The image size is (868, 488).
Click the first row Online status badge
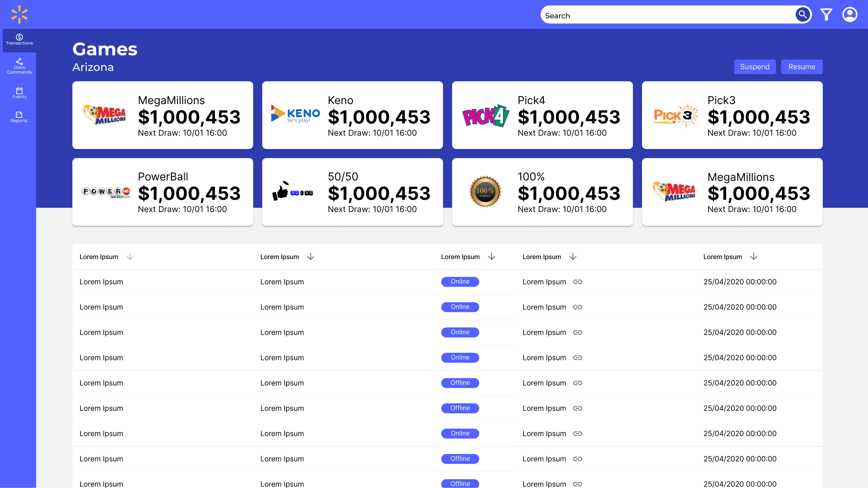pyautogui.click(x=460, y=282)
